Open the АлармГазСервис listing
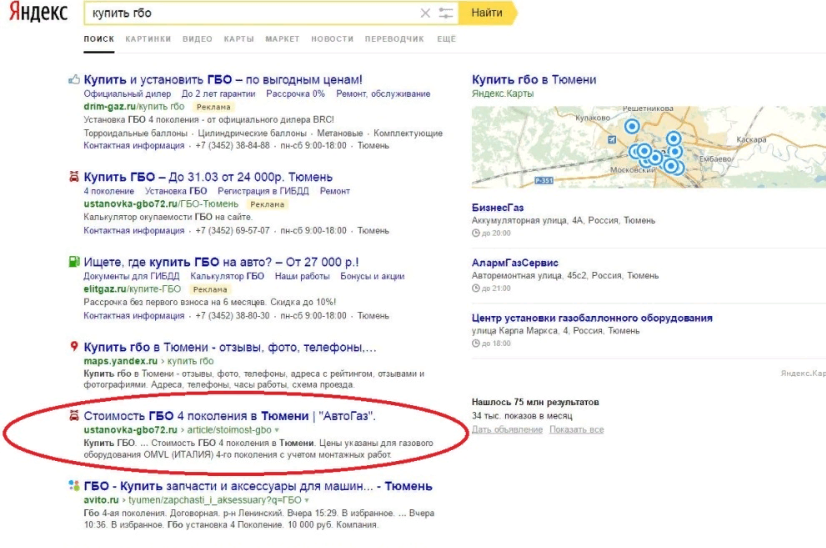 click(x=515, y=262)
